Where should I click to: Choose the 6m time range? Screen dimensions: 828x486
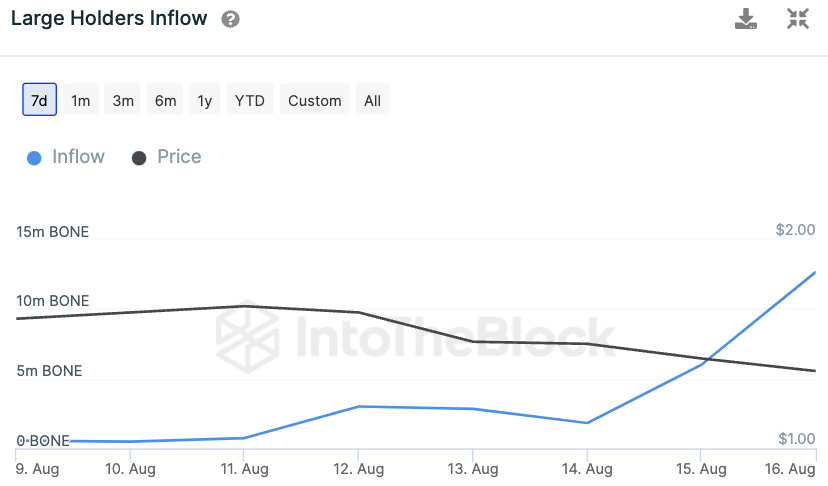pyautogui.click(x=165, y=100)
